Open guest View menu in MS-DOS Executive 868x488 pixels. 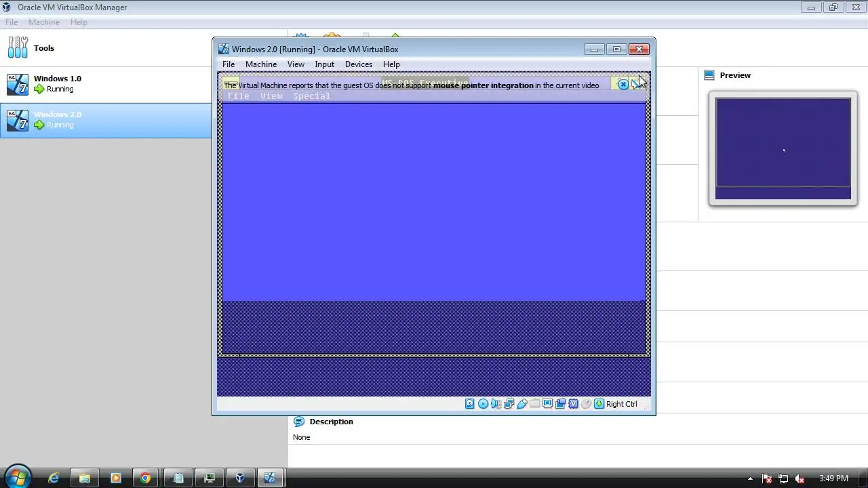click(x=271, y=96)
